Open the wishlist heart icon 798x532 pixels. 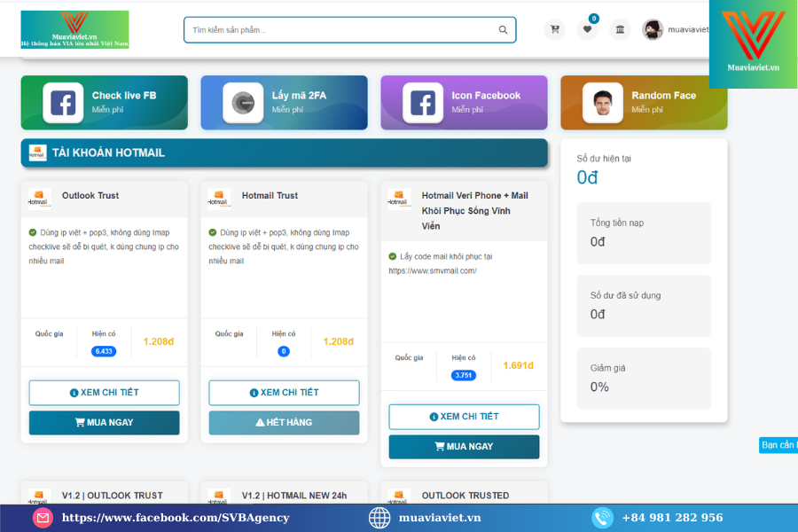(587, 29)
